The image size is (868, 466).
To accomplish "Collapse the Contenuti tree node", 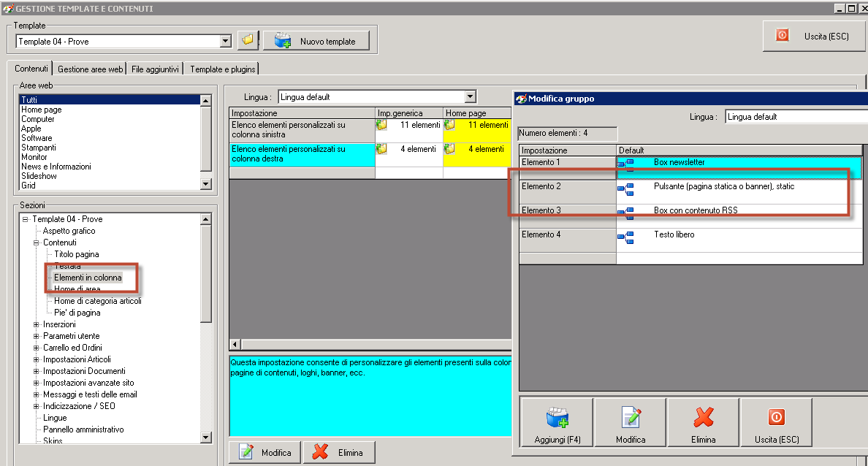I will click(36, 242).
